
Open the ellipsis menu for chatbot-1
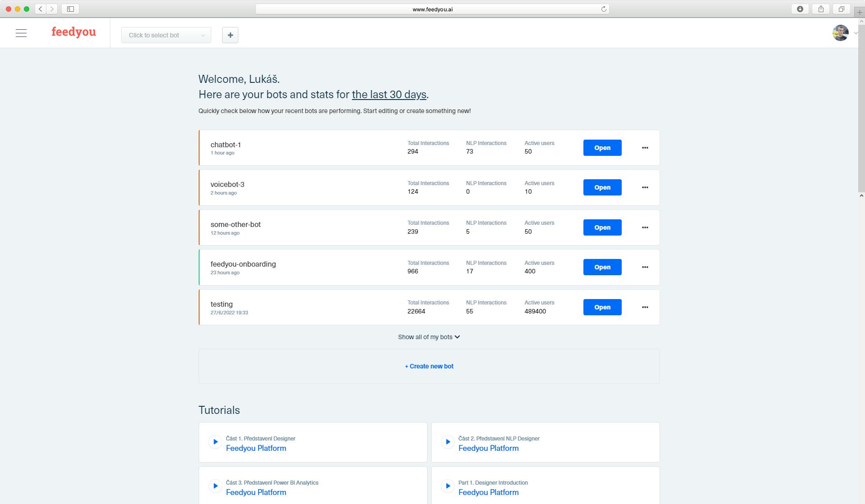645,148
